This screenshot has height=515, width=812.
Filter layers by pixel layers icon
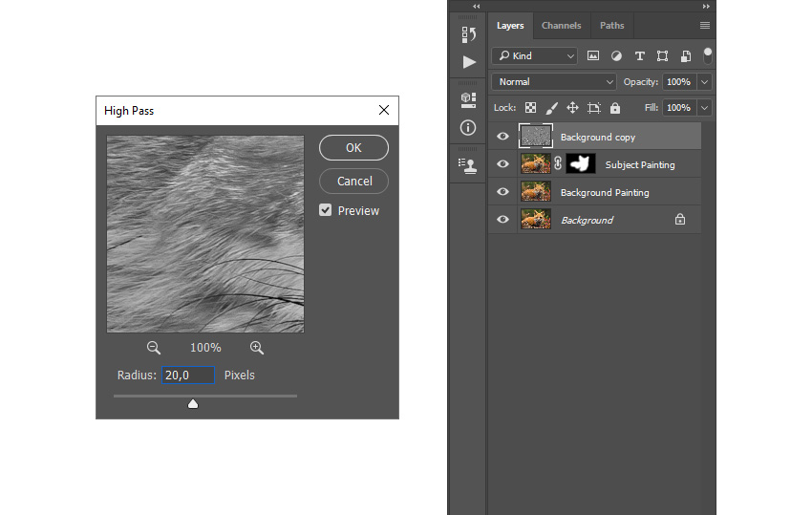[593, 56]
